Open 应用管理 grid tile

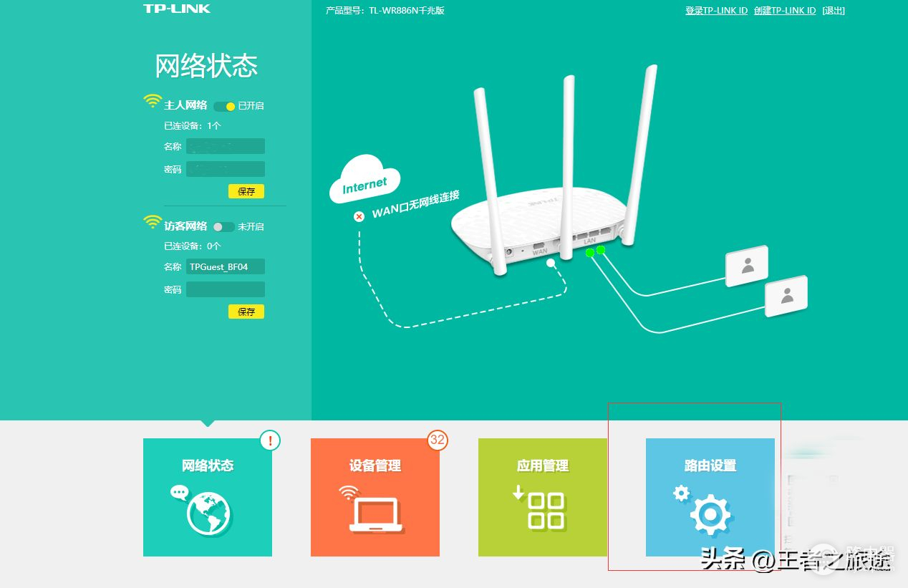(x=543, y=497)
